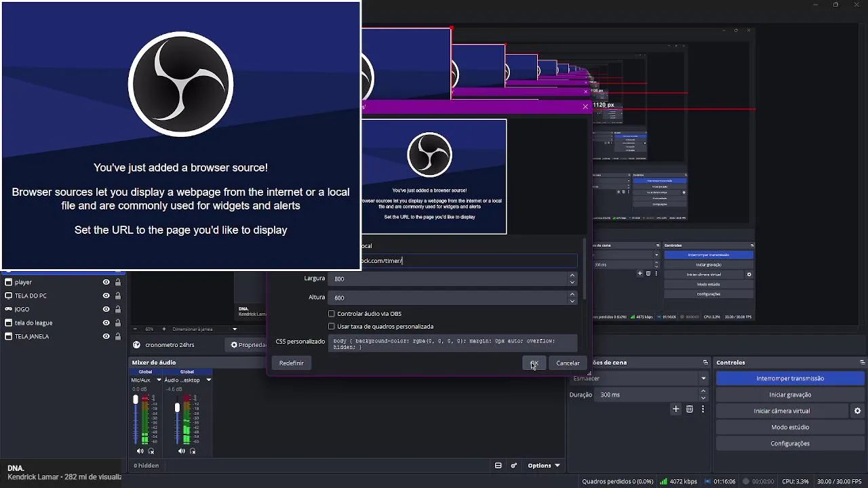868x488 pixels.
Task: Click Cancelar in properties dialog
Action: pos(568,363)
